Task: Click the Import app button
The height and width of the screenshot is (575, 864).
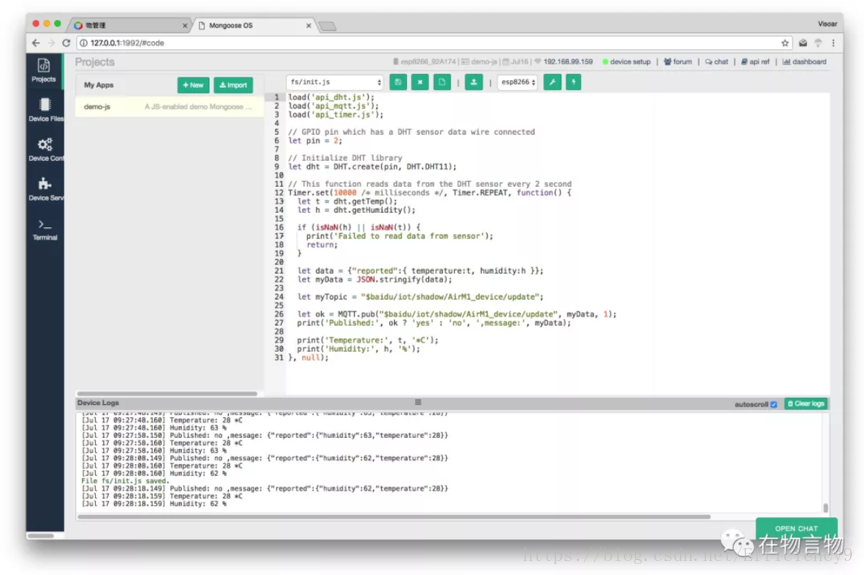Action: [x=233, y=85]
